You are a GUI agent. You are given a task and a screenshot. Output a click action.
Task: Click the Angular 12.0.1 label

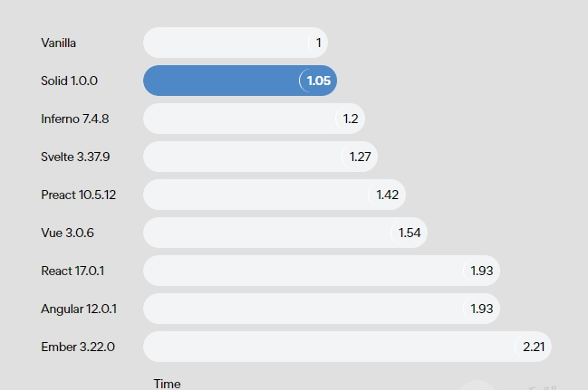(x=79, y=309)
